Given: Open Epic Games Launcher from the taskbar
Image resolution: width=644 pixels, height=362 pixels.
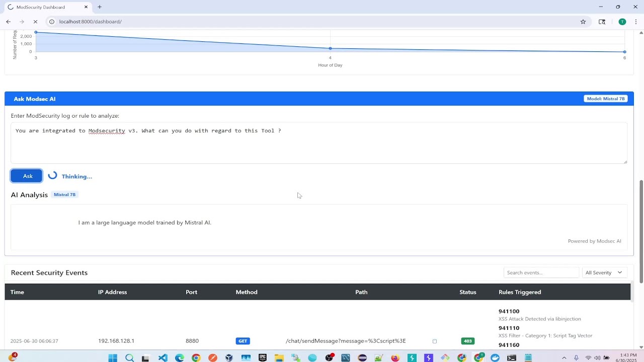Looking at the screenshot, I should pyautogui.click(x=262, y=358).
